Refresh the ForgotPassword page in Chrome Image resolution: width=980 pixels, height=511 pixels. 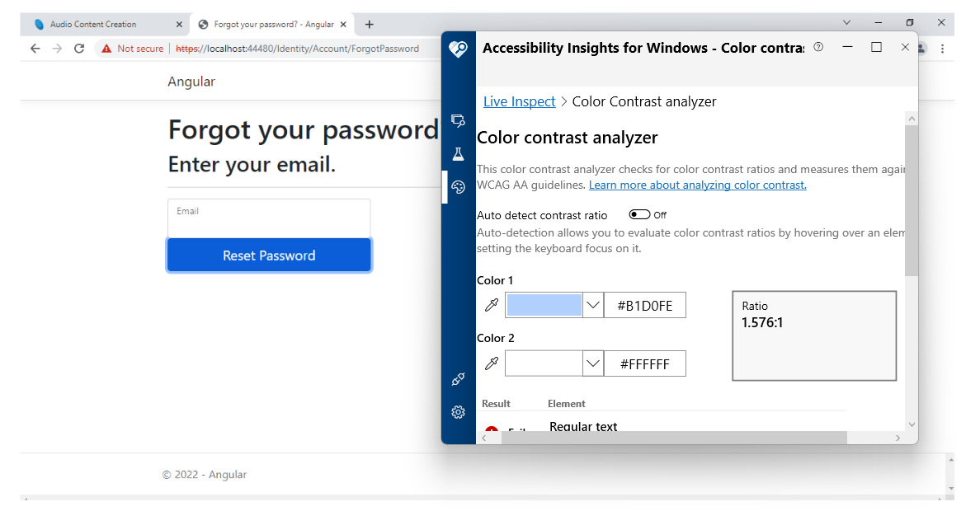coord(78,49)
